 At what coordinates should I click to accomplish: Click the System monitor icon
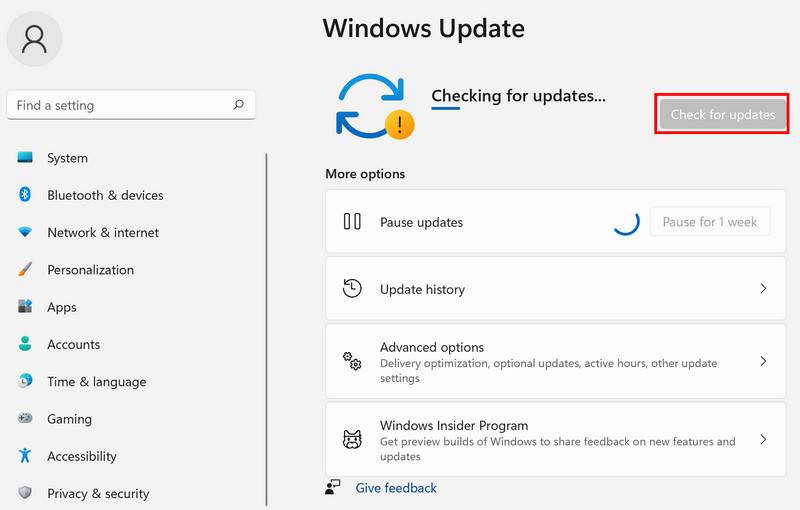point(25,157)
